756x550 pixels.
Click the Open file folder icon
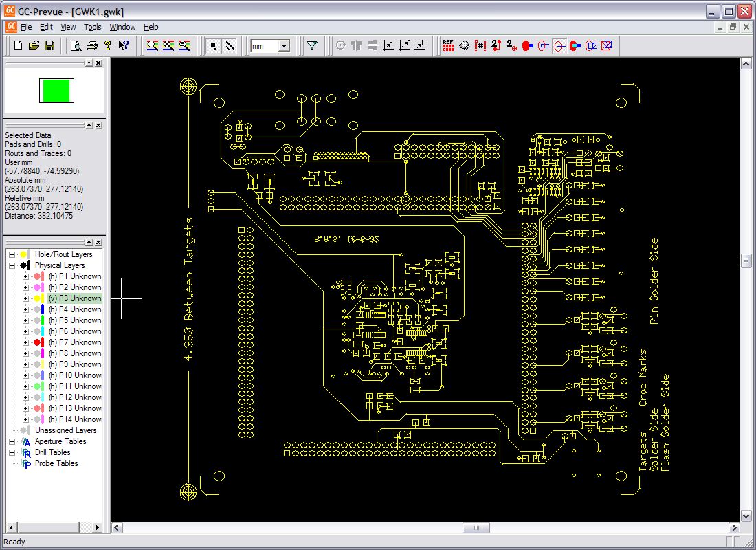click(34, 45)
